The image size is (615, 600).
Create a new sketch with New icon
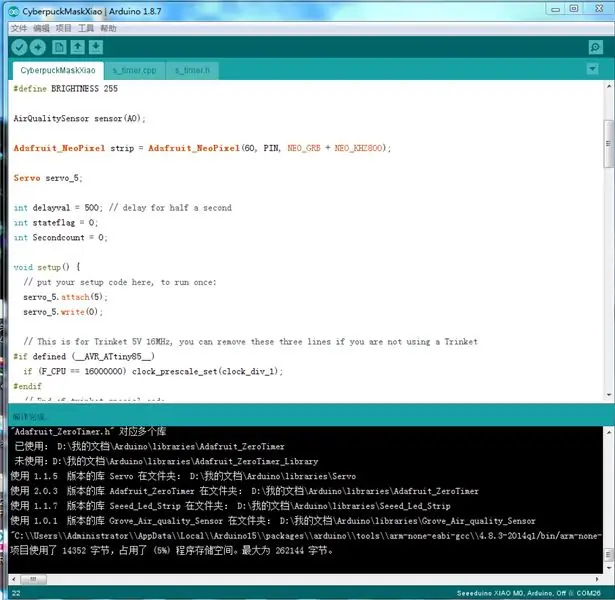[x=59, y=47]
